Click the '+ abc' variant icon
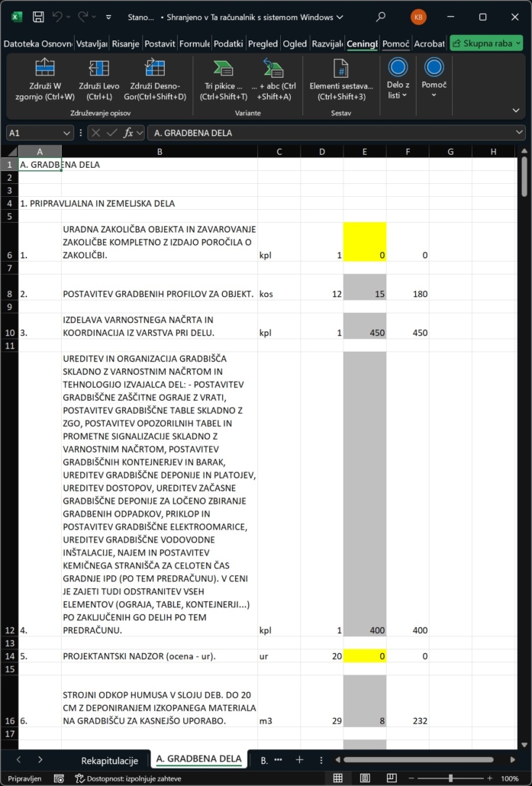This screenshot has height=786, width=532. (x=273, y=68)
